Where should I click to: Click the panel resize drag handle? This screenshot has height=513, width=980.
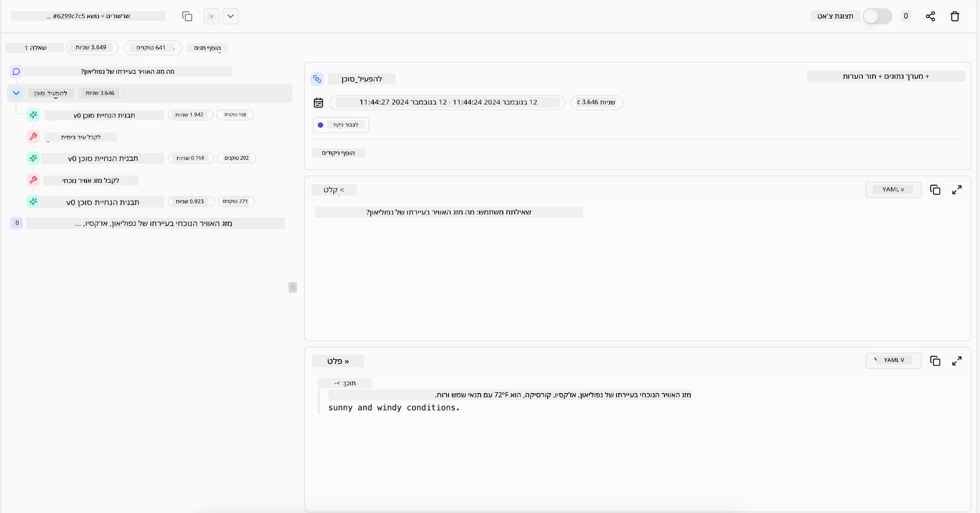tap(292, 287)
